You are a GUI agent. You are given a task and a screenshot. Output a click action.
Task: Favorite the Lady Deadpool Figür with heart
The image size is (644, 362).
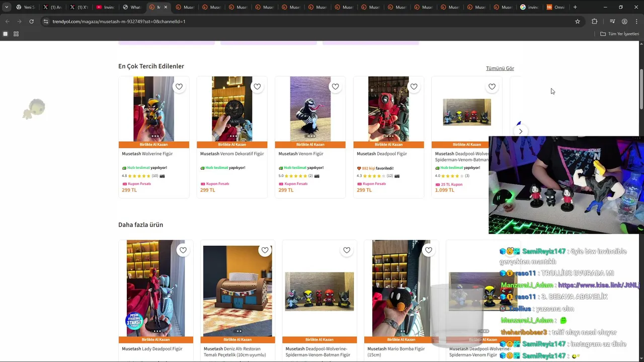(x=183, y=250)
